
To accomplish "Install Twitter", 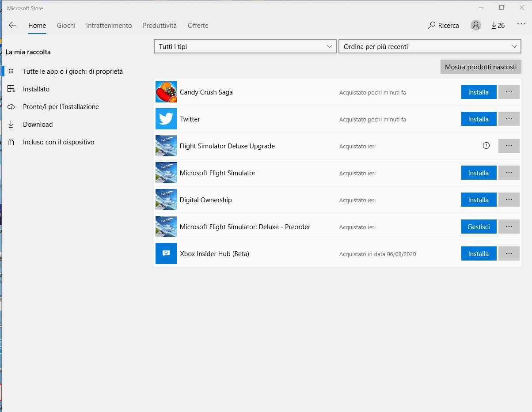I will click(479, 119).
